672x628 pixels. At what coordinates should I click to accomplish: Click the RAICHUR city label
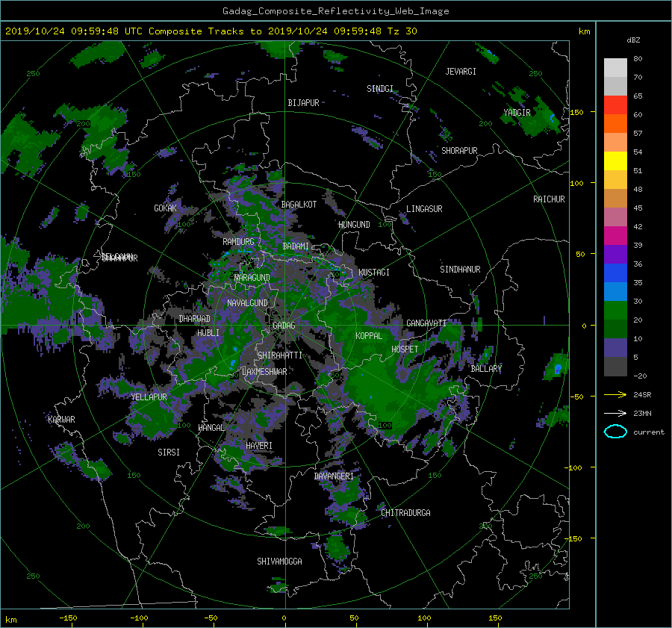click(x=549, y=199)
